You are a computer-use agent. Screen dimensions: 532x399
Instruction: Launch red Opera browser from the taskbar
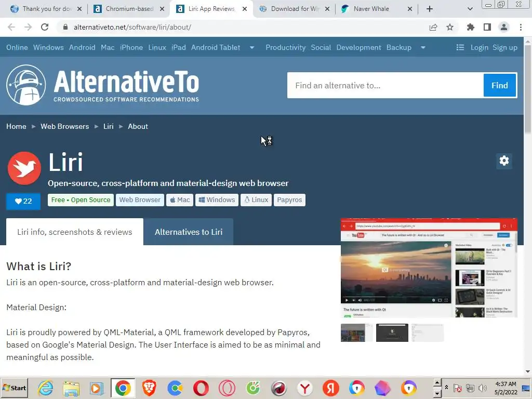(x=201, y=388)
